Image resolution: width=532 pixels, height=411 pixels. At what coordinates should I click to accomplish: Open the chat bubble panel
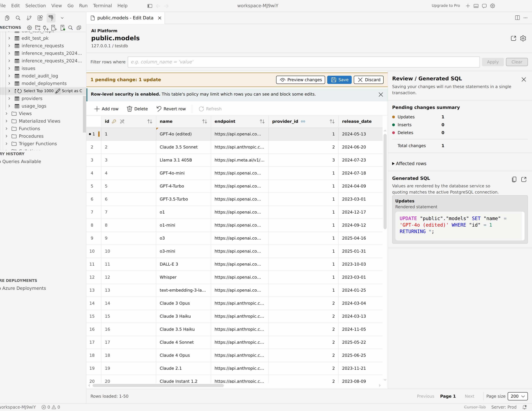click(484, 6)
